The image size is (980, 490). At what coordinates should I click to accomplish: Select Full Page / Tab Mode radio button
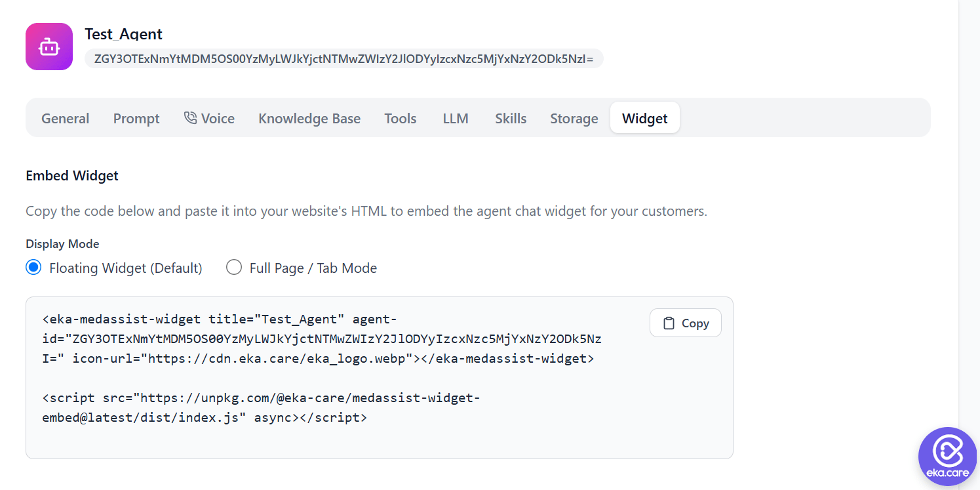(x=234, y=268)
